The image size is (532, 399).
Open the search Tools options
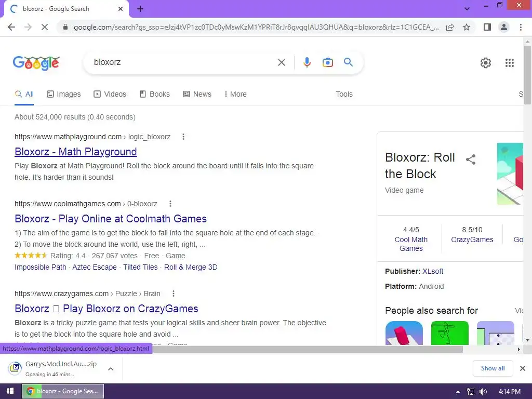pos(344,94)
